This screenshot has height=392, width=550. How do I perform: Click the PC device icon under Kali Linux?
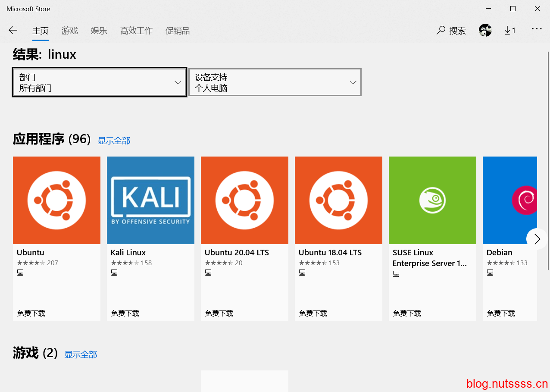click(114, 273)
